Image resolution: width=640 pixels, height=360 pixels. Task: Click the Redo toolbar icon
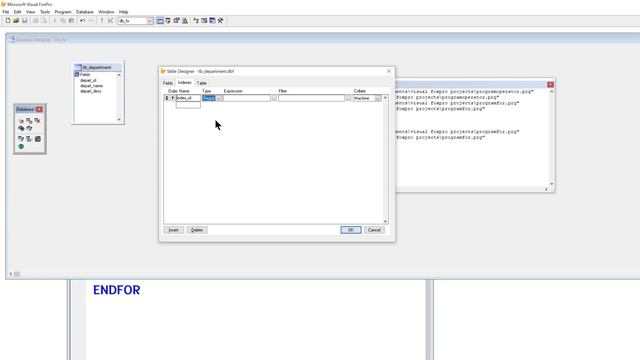coord(91,20)
